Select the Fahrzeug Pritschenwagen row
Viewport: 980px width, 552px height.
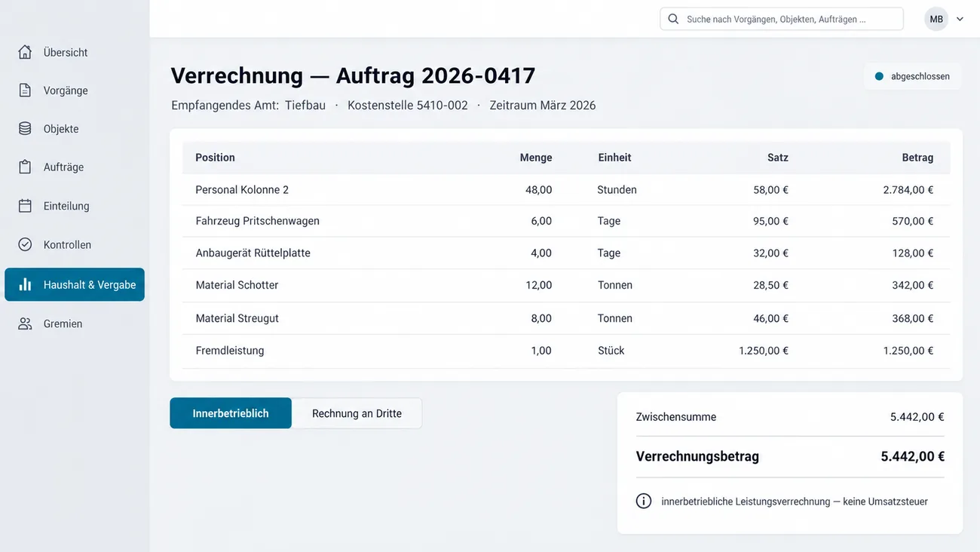566,221
